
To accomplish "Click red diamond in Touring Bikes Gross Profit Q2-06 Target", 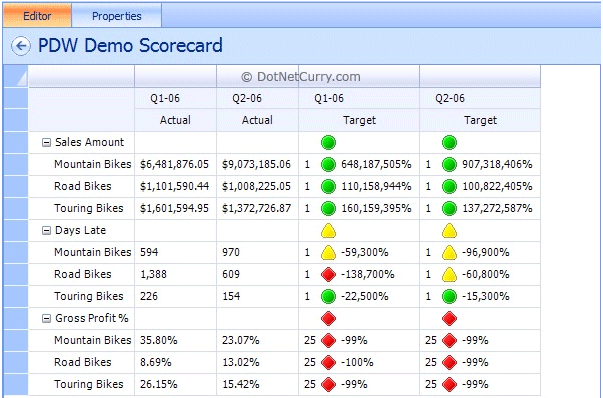I will point(449,384).
